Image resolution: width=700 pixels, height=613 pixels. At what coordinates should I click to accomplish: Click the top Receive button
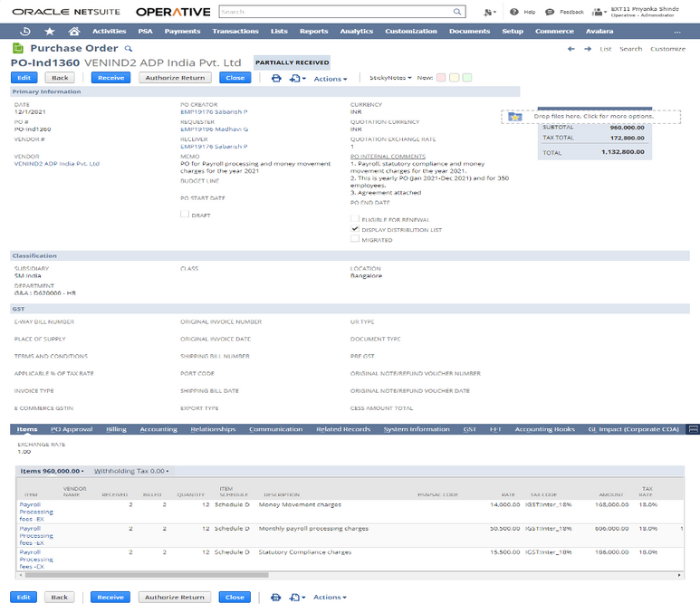tap(110, 78)
